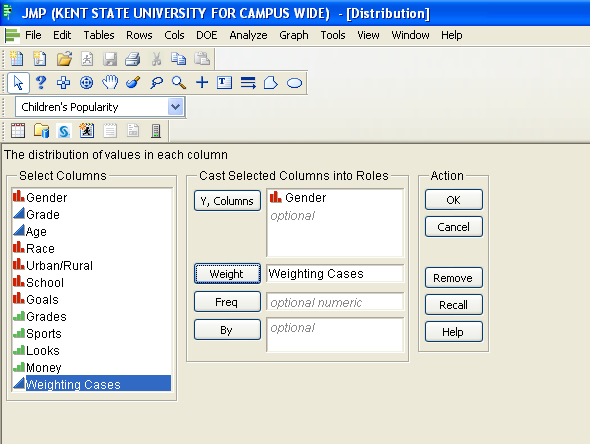Click the Recall button

(x=454, y=304)
